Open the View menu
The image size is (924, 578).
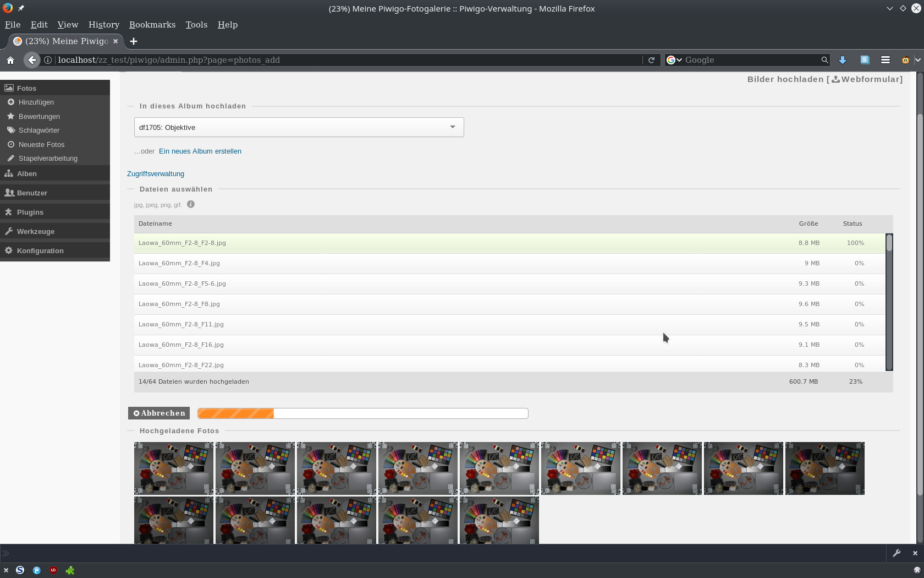pyautogui.click(x=68, y=25)
